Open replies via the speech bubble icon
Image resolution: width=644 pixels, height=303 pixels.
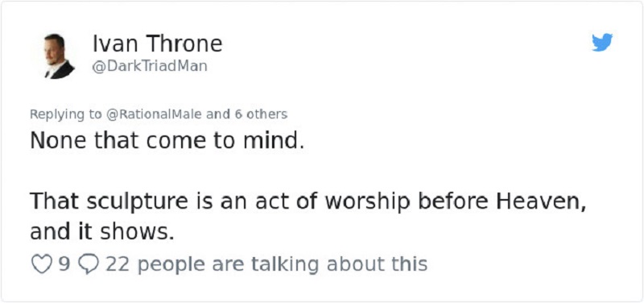(89, 264)
